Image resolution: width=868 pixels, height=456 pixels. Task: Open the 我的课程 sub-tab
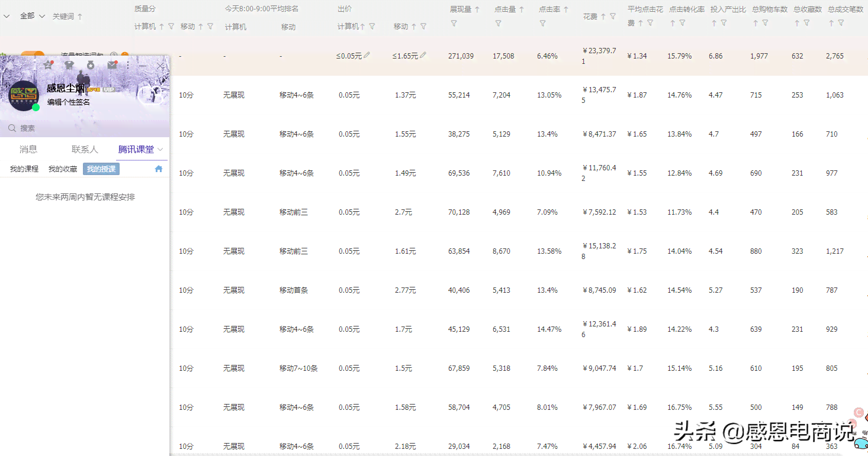click(x=24, y=169)
